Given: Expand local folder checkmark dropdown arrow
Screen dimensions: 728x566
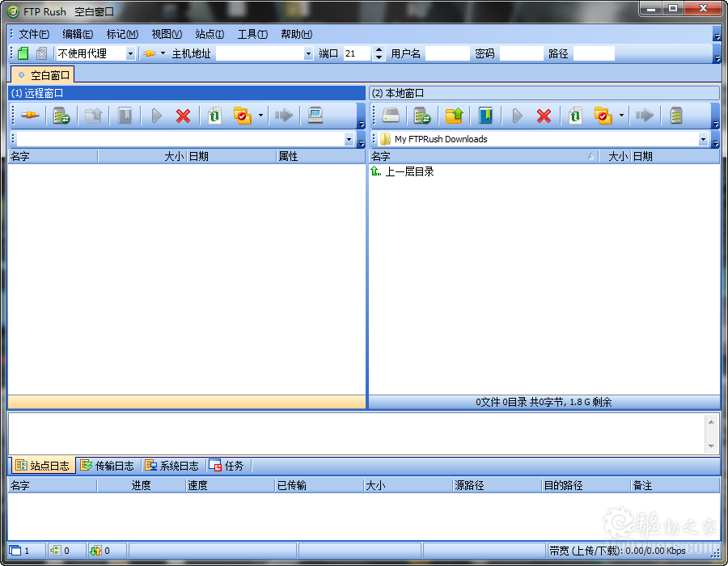Looking at the screenshot, I should click(621, 115).
